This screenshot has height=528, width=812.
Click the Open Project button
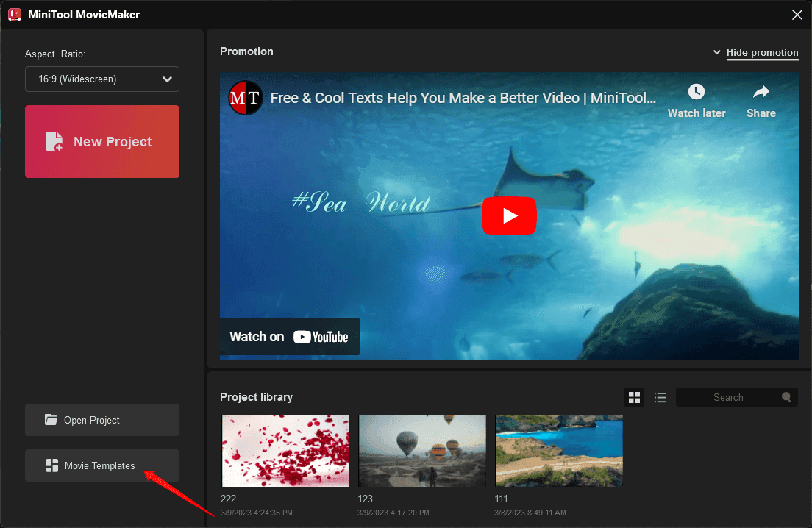101,420
